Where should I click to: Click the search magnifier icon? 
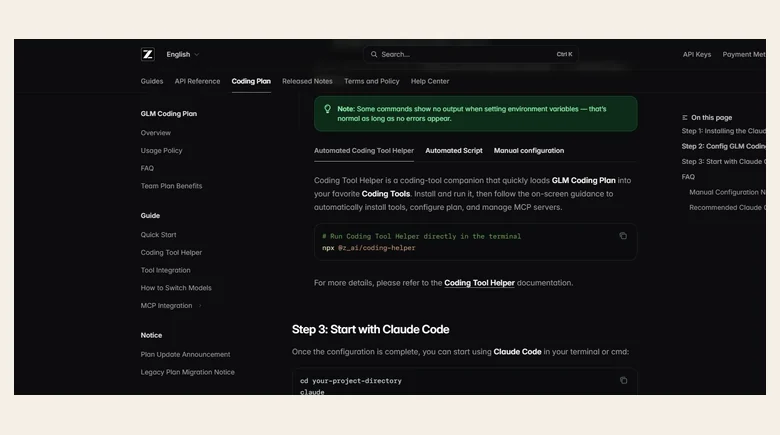(374, 54)
